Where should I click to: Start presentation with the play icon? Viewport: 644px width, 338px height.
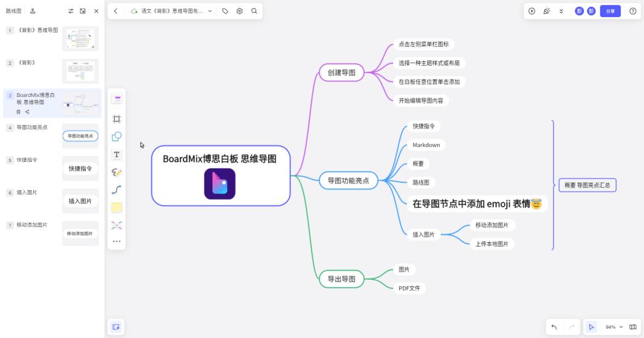click(x=532, y=11)
